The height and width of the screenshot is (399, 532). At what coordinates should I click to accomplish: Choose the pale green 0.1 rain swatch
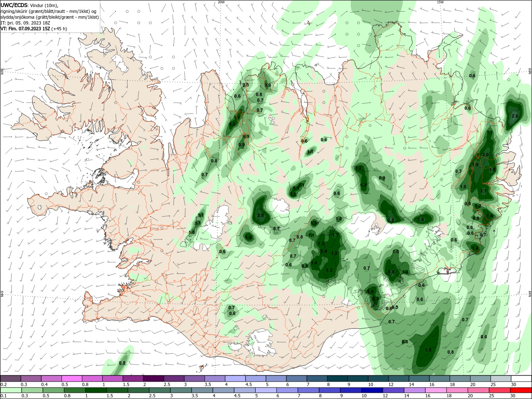point(11,390)
